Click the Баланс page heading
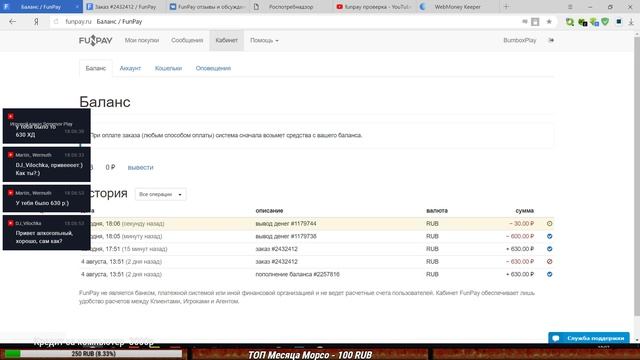The image size is (640, 360). click(105, 102)
